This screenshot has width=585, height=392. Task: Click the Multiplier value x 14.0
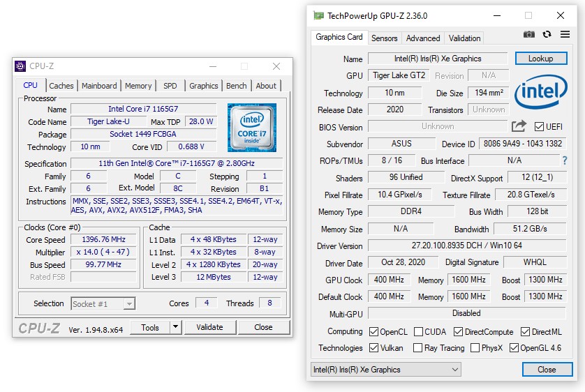[104, 252]
